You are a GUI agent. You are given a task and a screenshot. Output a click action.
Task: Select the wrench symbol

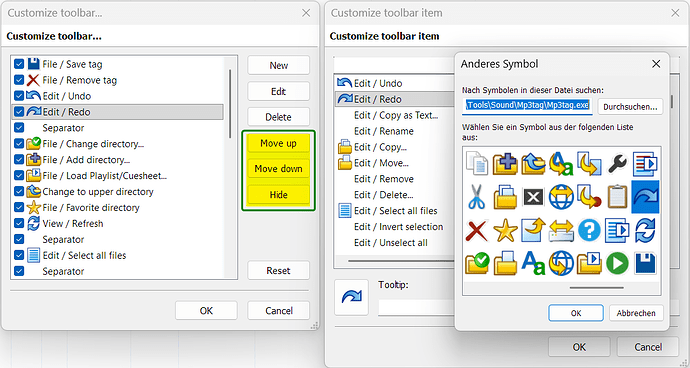(x=617, y=163)
